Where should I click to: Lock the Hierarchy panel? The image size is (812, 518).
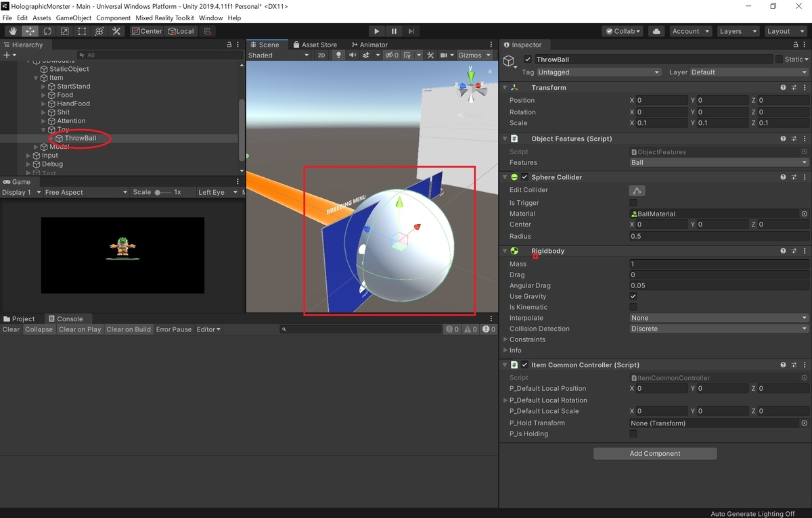229,45
